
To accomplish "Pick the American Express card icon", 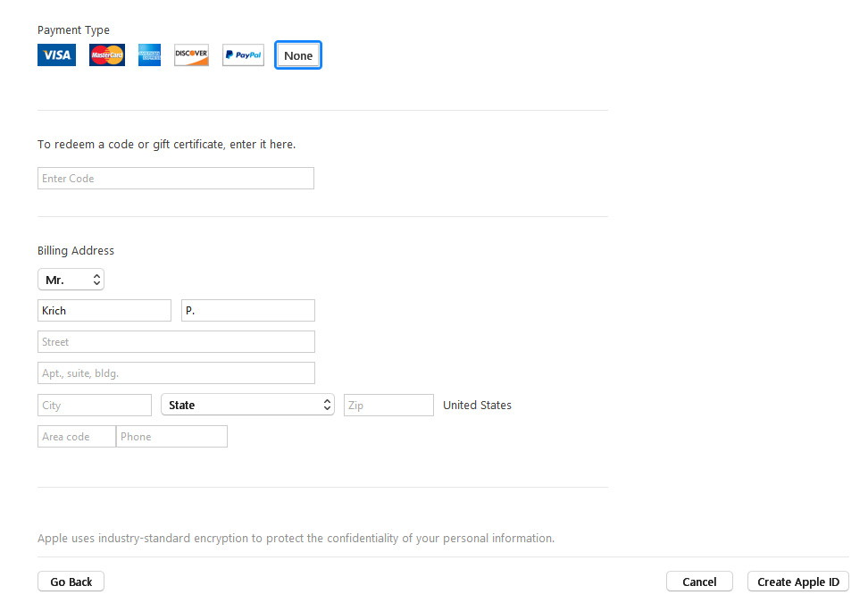I will point(149,55).
